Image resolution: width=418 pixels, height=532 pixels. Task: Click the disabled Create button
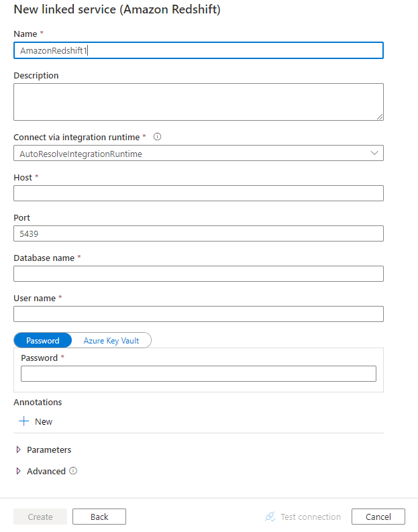click(40, 517)
